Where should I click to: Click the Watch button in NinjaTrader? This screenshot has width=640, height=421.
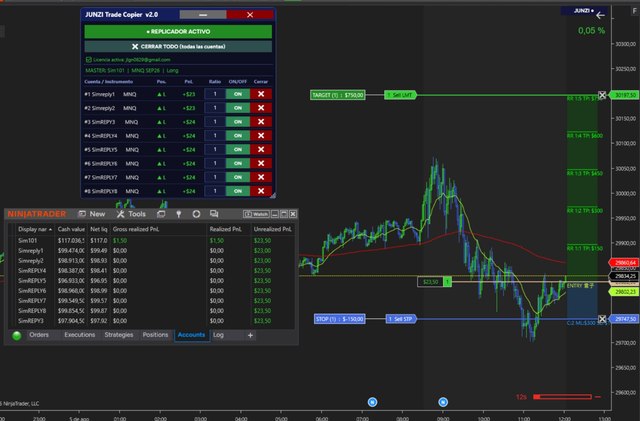(256, 214)
